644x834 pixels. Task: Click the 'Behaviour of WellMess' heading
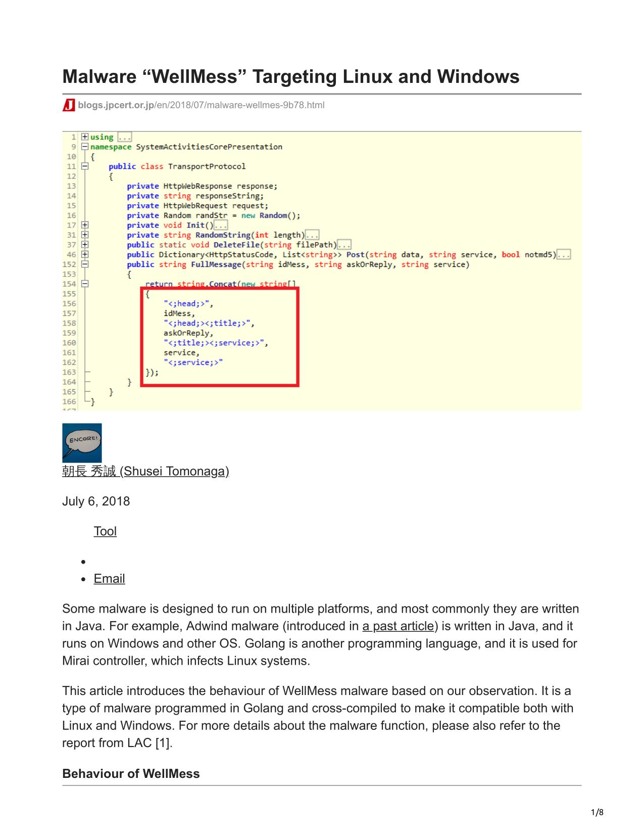(131, 774)
